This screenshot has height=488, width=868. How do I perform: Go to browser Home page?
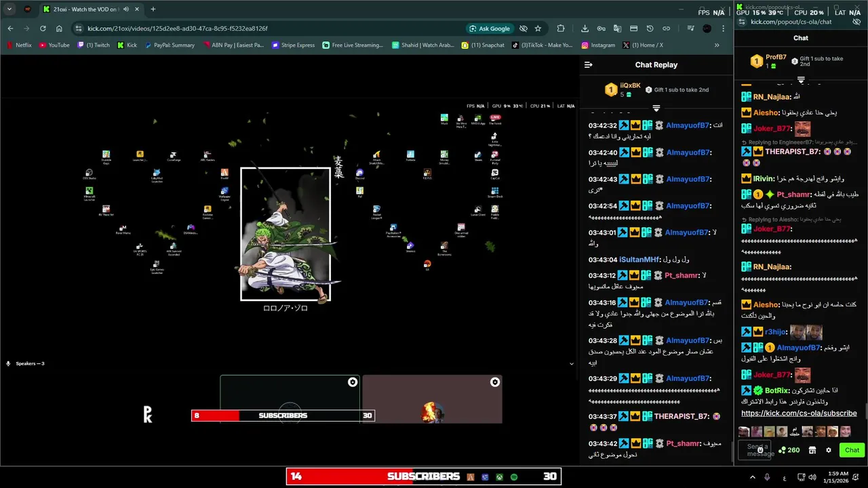tap(59, 28)
